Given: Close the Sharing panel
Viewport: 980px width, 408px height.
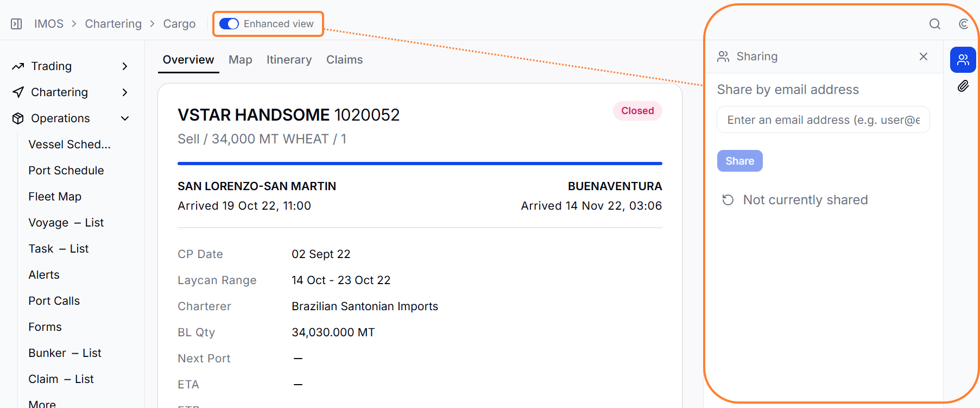Looking at the screenshot, I should [x=923, y=57].
